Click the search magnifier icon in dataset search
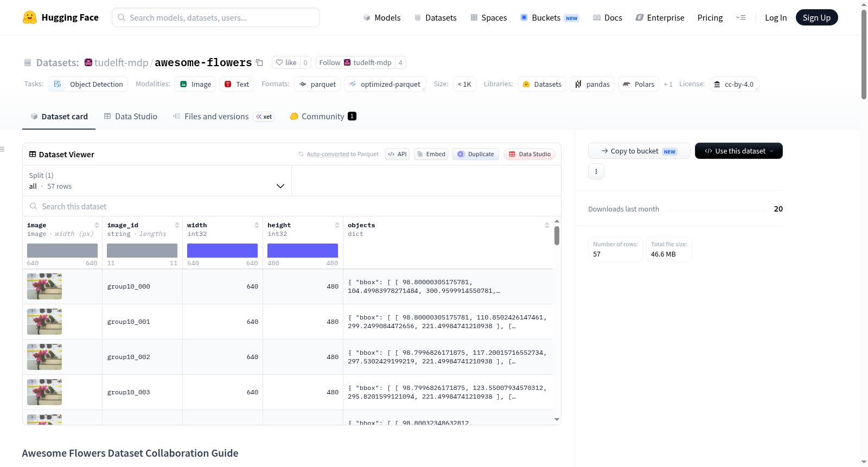Screen dimensions: 868x467 coord(34,206)
